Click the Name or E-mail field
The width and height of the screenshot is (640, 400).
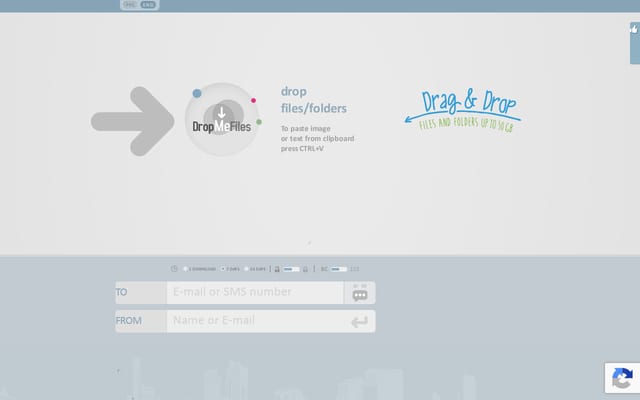point(255,321)
